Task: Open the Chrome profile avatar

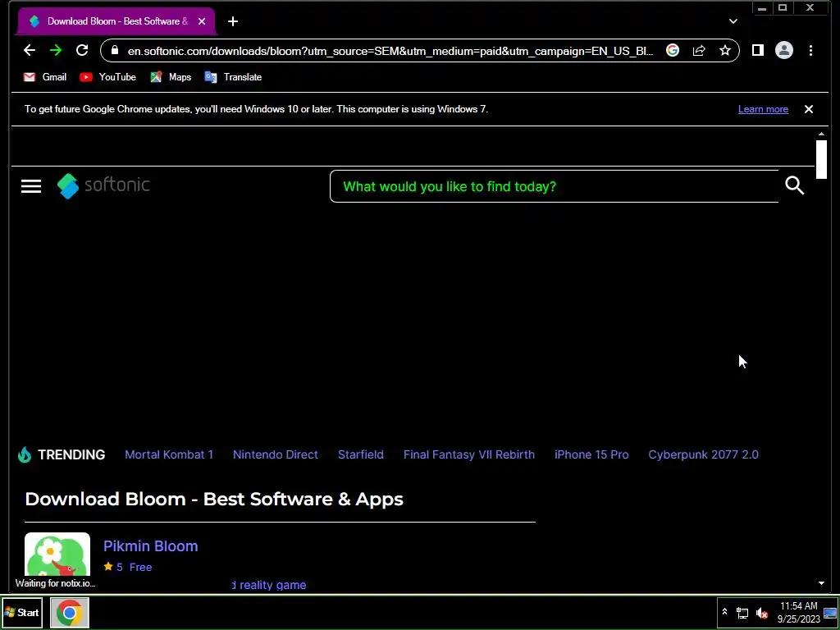Action: pyautogui.click(x=783, y=50)
